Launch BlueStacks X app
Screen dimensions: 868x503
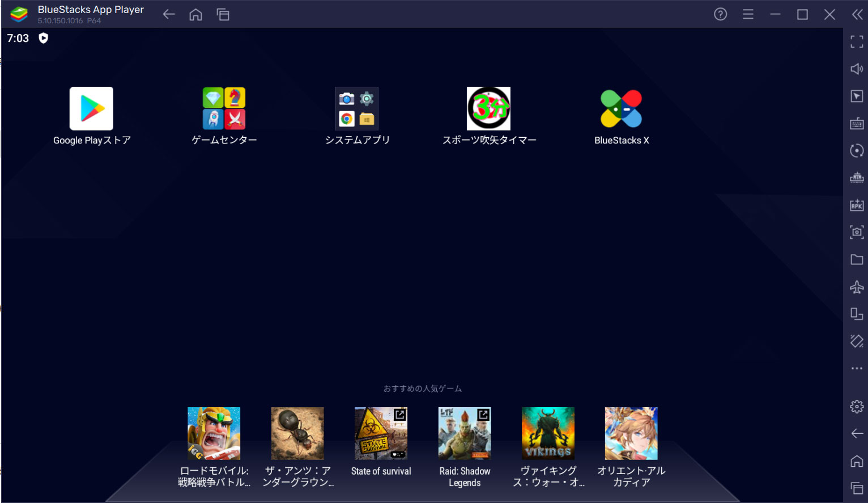pyautogui.click(x=622, y=108)
